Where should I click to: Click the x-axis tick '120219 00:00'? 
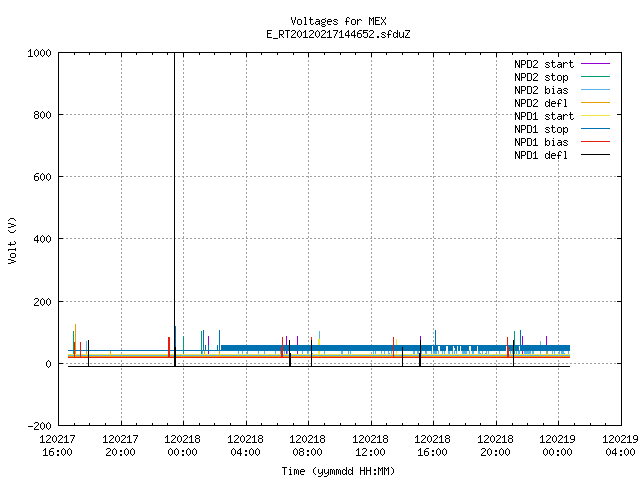557,446
